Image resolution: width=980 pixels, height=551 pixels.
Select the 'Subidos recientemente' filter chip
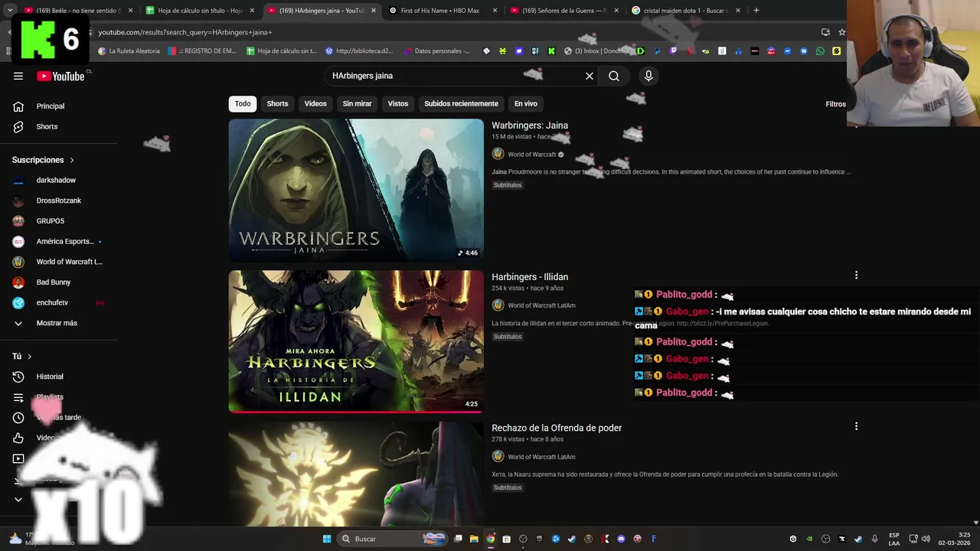point(461,103)
